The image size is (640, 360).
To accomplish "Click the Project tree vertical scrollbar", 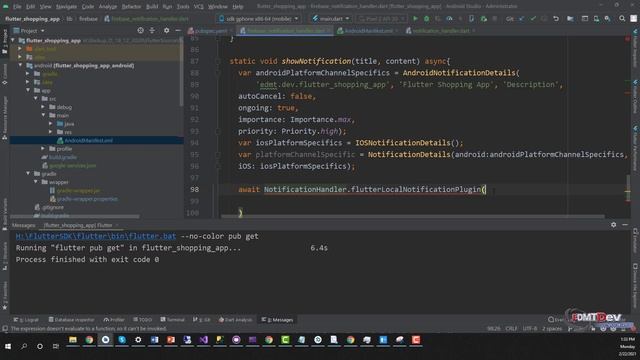I will click(x=182, y=72).
